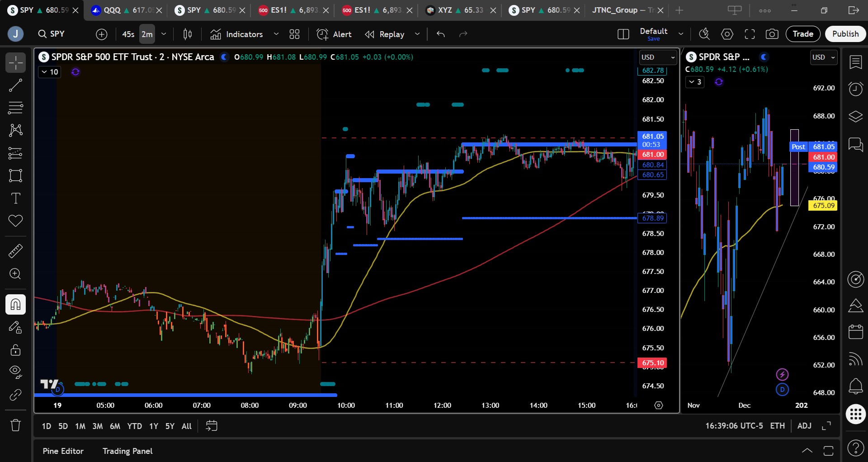Open the alerts clock panel
The image size is (868, 462).
click(x=856, y=89)
